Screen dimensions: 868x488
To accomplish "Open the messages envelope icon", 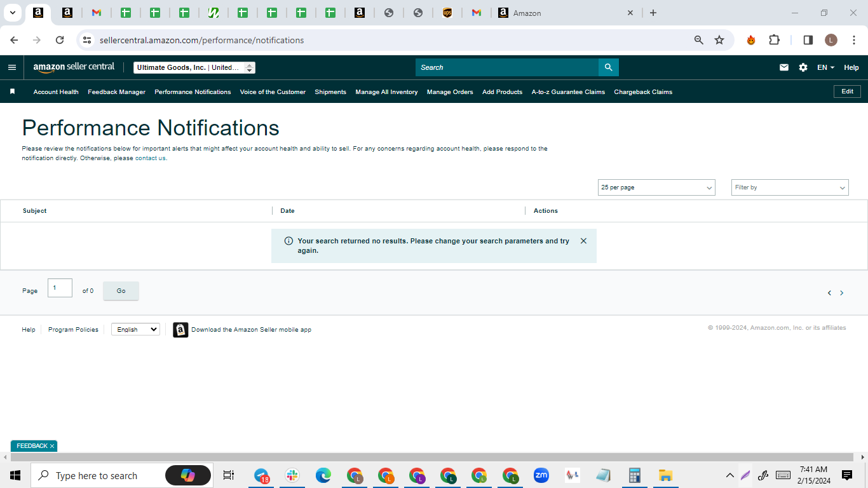I will (784, 67).
